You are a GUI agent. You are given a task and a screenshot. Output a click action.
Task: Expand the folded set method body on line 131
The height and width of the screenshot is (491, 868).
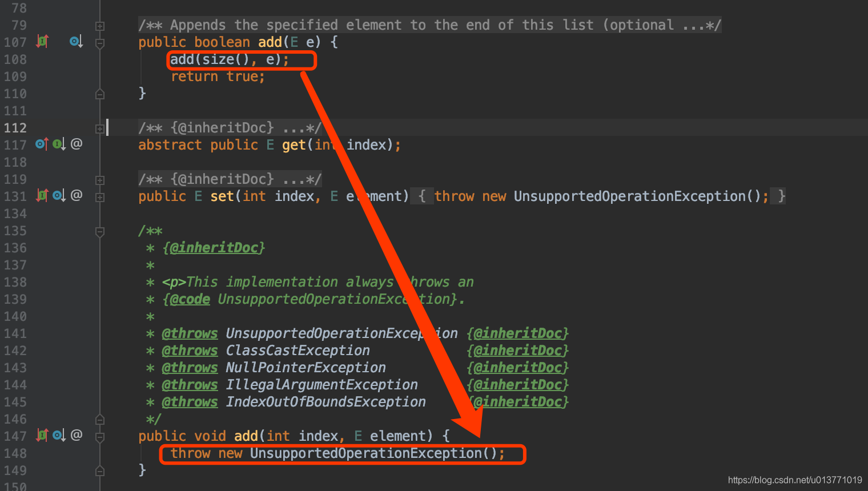coord(100,197)
